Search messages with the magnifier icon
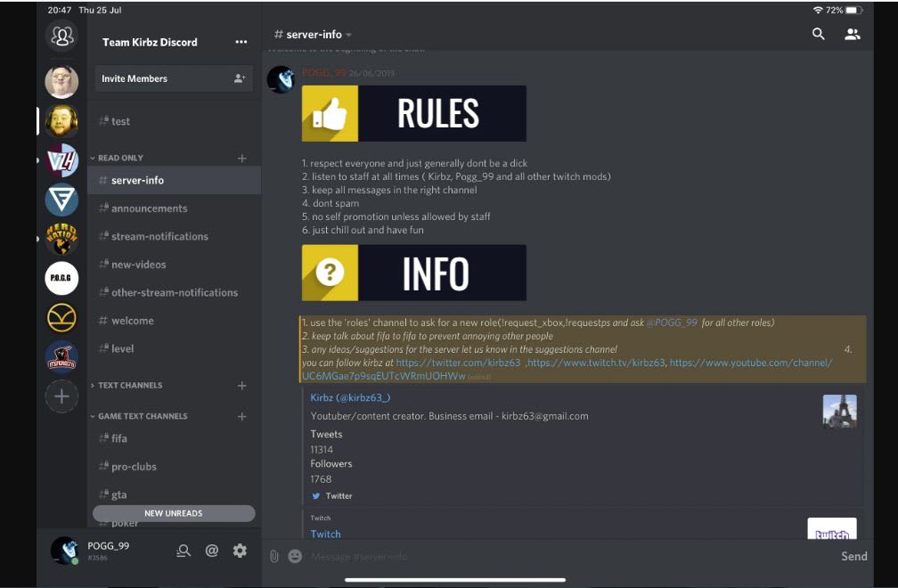The height and width of the screenshot is (588, 898). coord(819,35)
